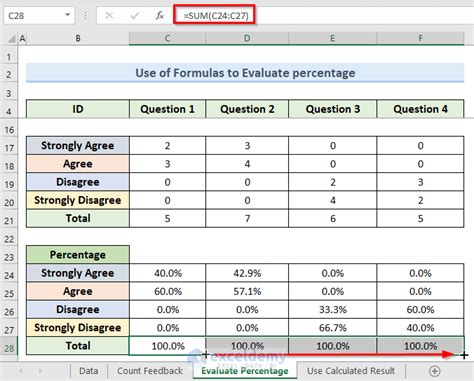Select column A header
Image resolution: width=474 pixels, height=381 pixels.
tap(22, 38)
